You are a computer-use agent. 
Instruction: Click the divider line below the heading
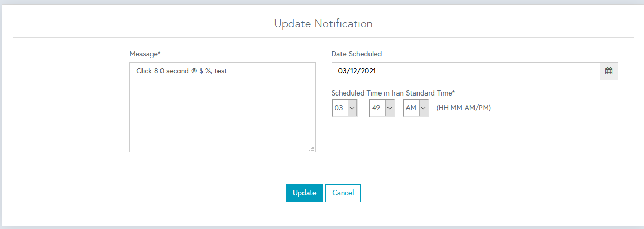pos(323,37)
